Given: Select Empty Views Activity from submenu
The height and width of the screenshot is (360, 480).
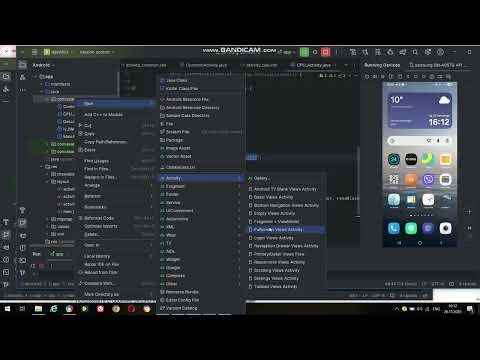Looking at the screenshot, I should pos(286,213).
